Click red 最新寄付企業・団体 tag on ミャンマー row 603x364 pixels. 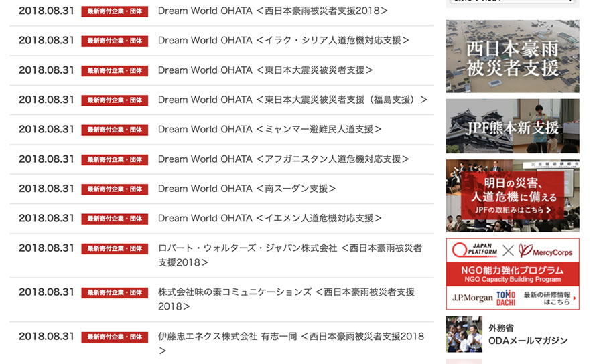tap(115, 130)
